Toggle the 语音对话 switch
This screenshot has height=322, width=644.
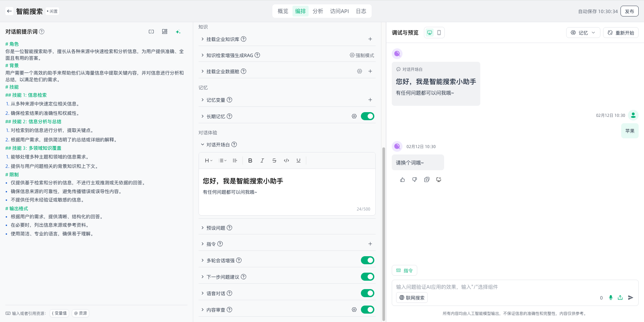(367, 293)
